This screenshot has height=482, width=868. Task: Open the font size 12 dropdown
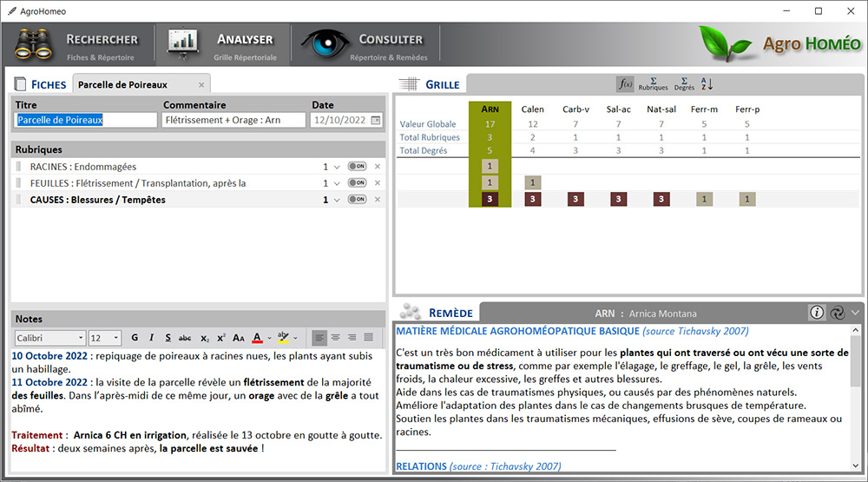click(x=115, y=338)
